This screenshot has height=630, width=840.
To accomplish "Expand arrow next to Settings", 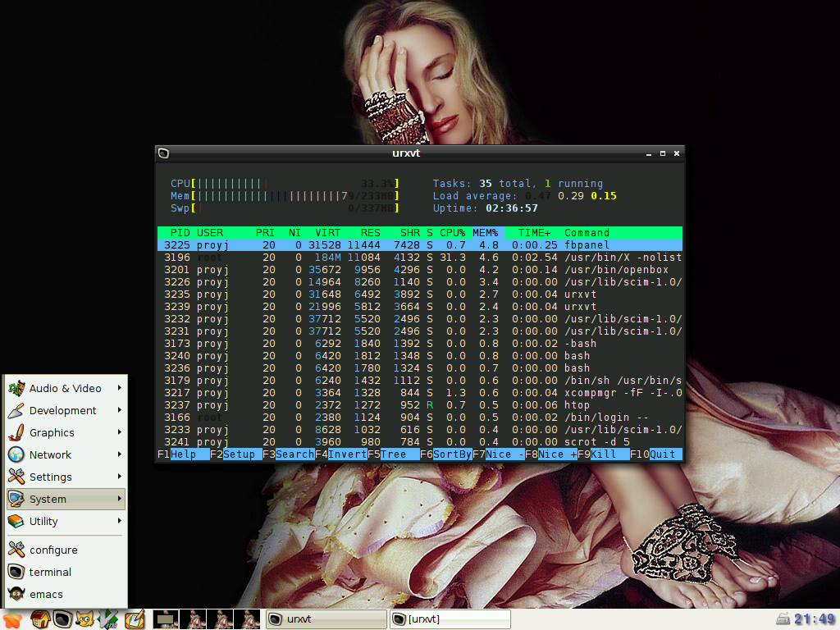I will point(120,477).
